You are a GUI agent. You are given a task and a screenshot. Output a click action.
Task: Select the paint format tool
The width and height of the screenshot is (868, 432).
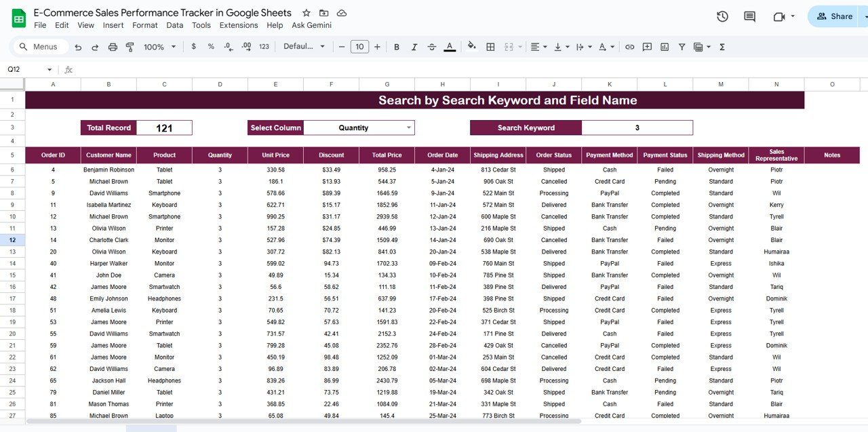click(130, 46)
